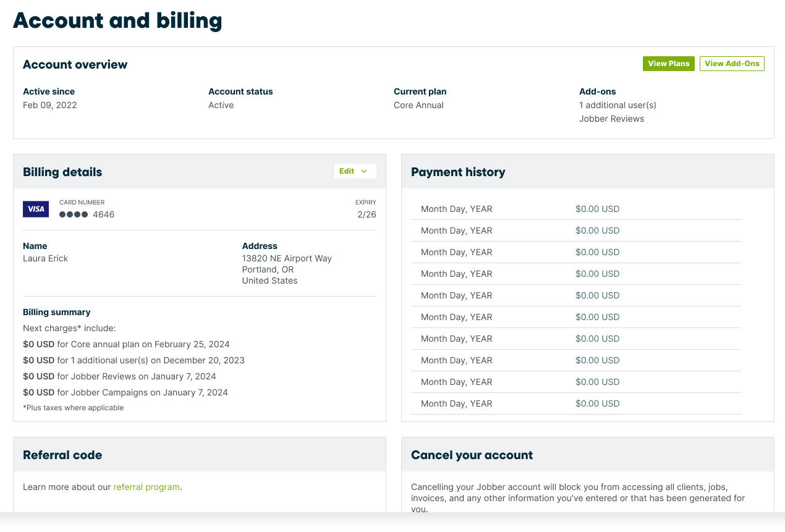Click the View Add-Ons button

click(732, 64)
